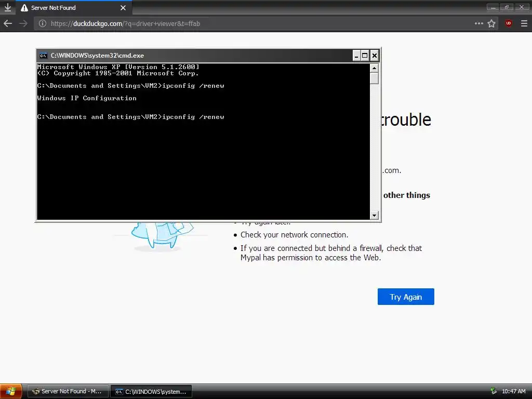The width and height of the screenshot is (532, 399).
Task: Click the cmd scrollbar thumb
Action: coord(374,78)
